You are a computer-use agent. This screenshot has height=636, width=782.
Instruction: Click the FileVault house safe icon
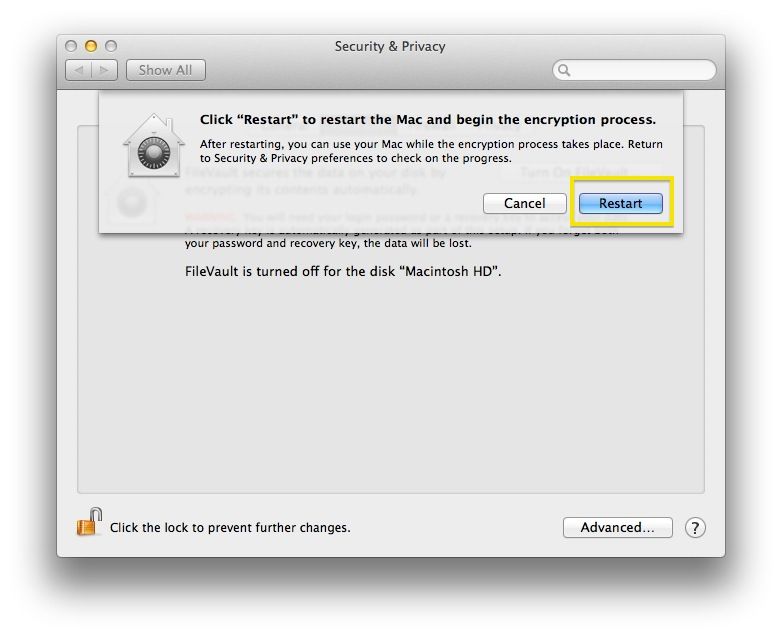pos(154,146)
